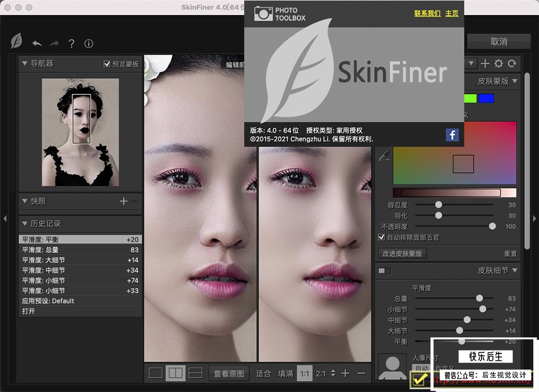Remove a snapshot with the 快照 minus icon
539x392 pixels.
(x=134, y=201)
